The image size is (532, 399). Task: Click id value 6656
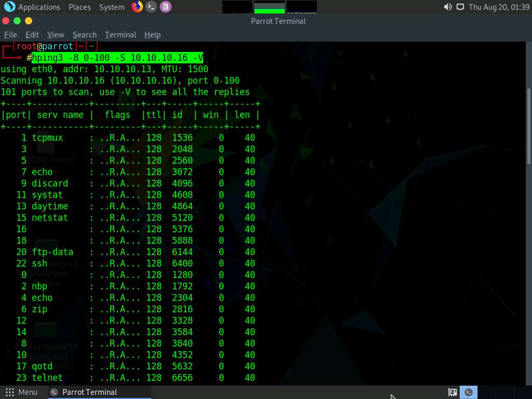tap(182, 378)
